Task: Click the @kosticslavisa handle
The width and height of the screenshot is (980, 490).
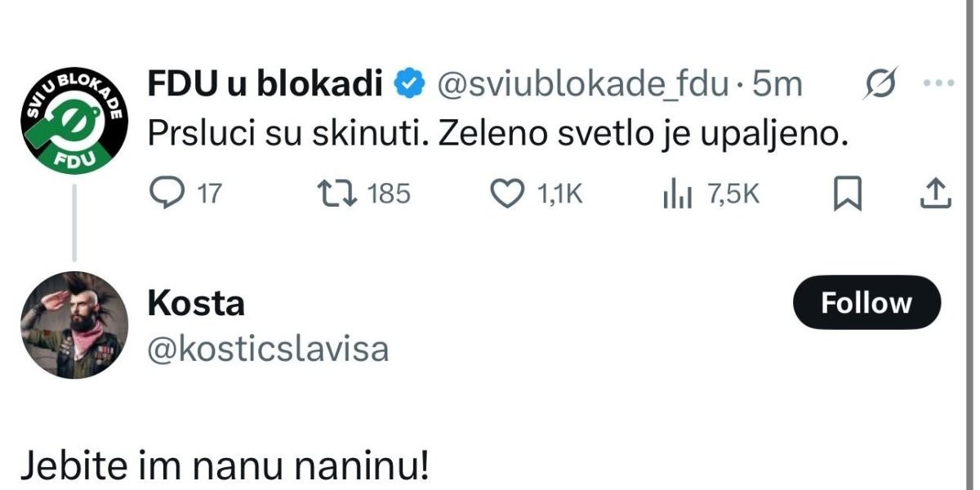Action: click(x=268, y=349)
